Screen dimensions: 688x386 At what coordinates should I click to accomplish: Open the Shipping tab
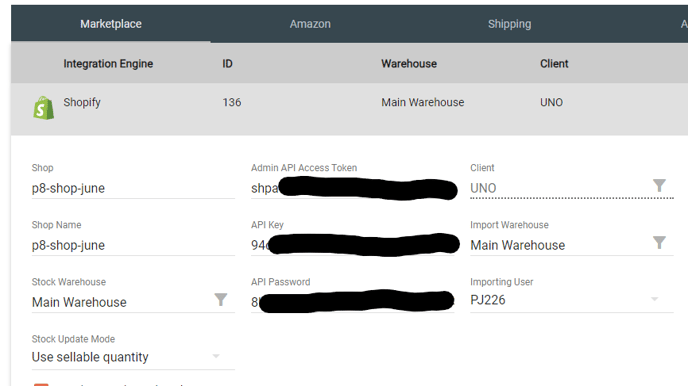coord(509,24)
